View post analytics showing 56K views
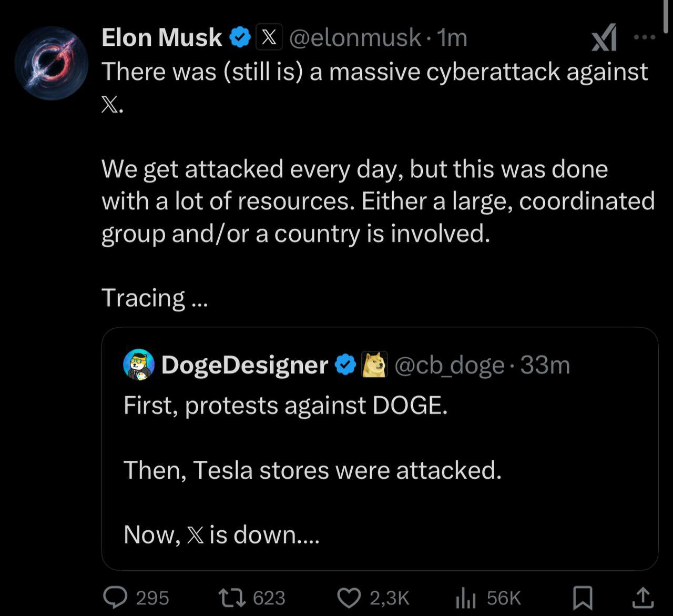Screen dimensions: 673x616 pos(466,598)
